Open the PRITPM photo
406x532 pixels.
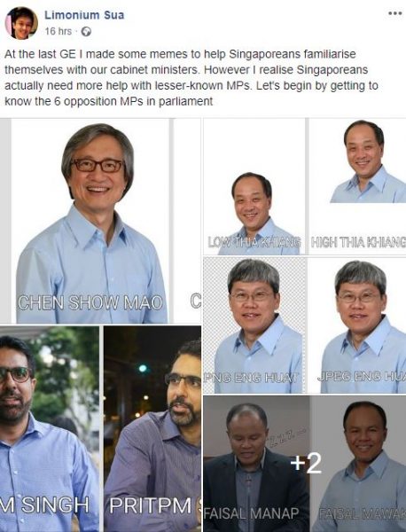[x=152, y=429]
